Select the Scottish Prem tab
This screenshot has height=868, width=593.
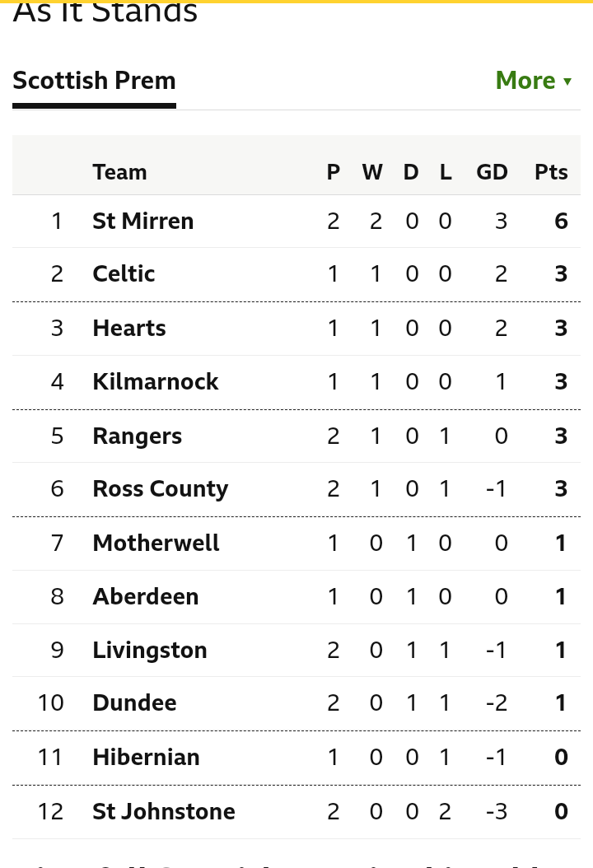click(x=94, y=81)
